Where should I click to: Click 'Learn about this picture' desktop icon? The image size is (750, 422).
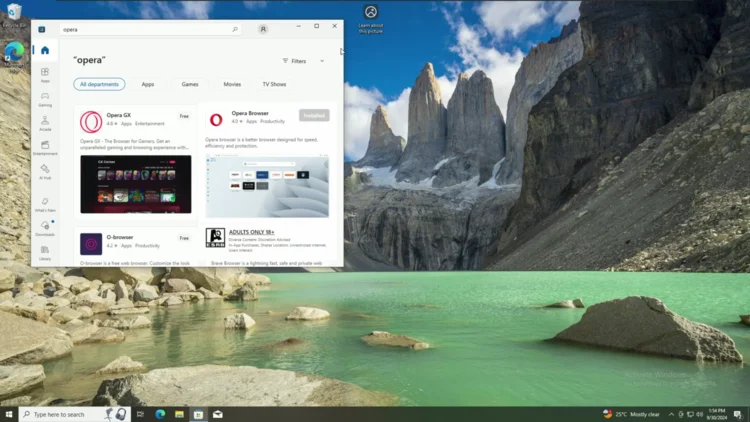[371, 19]
